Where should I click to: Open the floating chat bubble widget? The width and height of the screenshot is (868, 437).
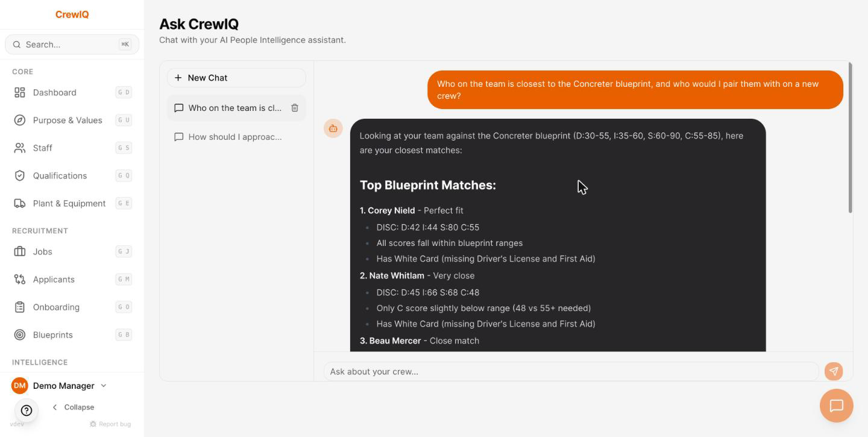(836, 406)
